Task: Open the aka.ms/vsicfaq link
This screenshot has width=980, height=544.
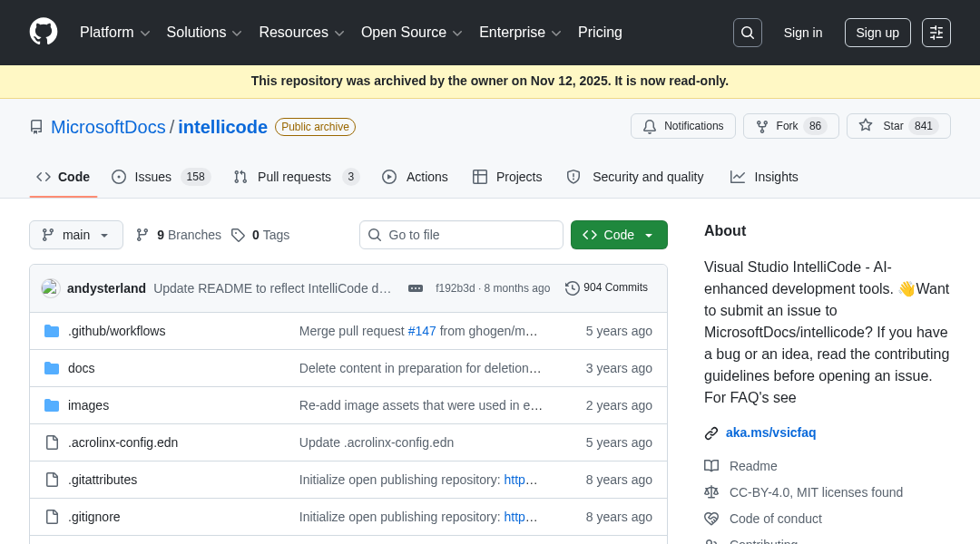Action: (770, 432)
